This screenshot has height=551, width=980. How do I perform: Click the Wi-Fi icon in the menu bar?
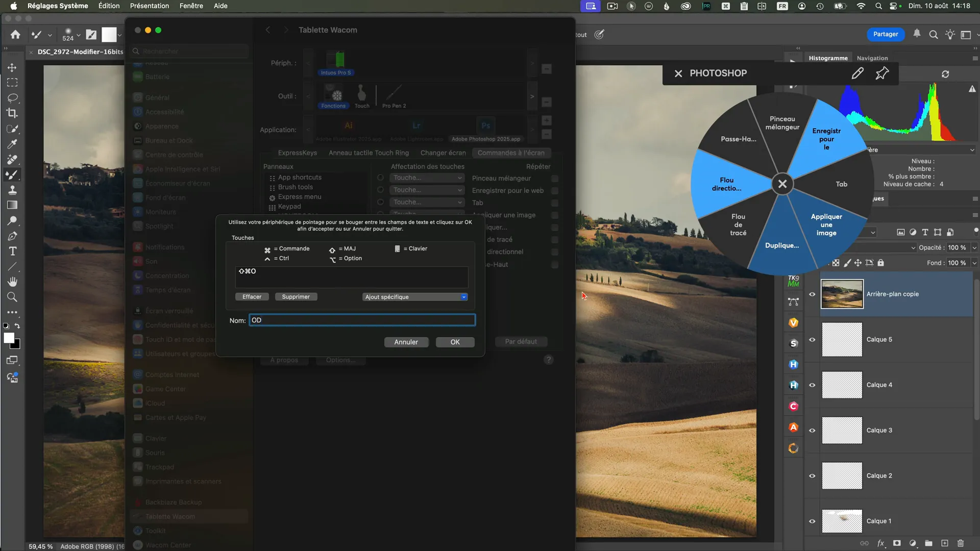point(861,6)
